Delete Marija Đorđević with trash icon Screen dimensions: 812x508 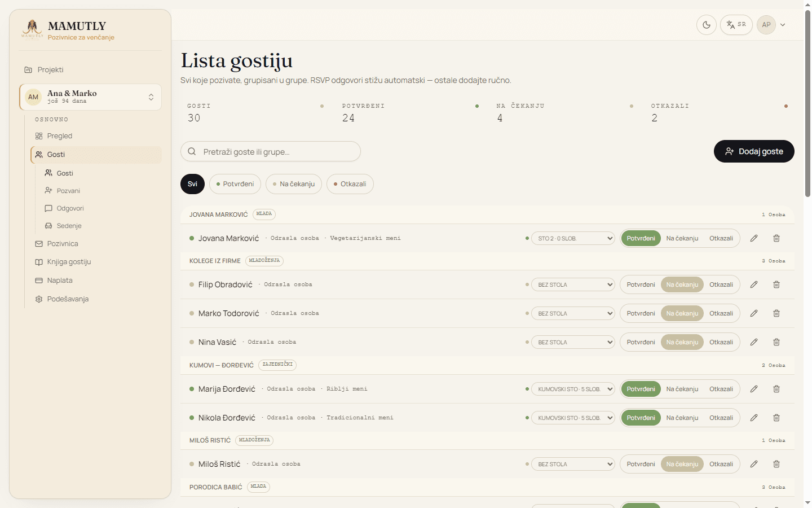776,389
